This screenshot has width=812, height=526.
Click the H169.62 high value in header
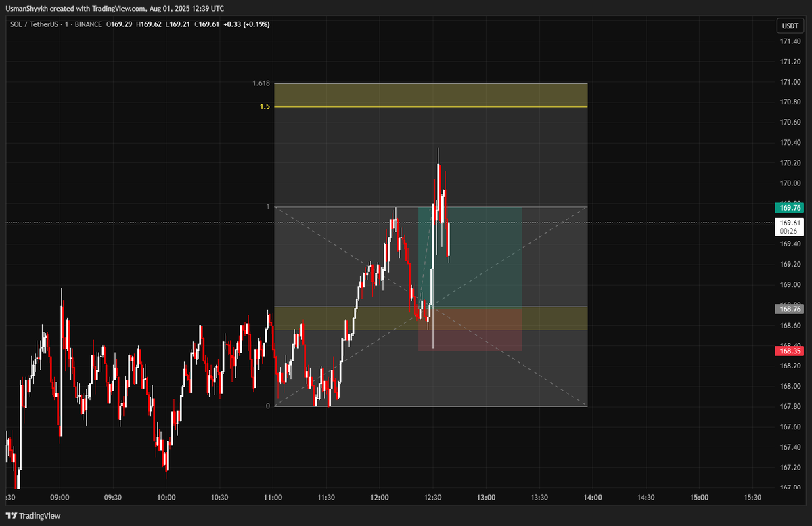click(149, 24)
